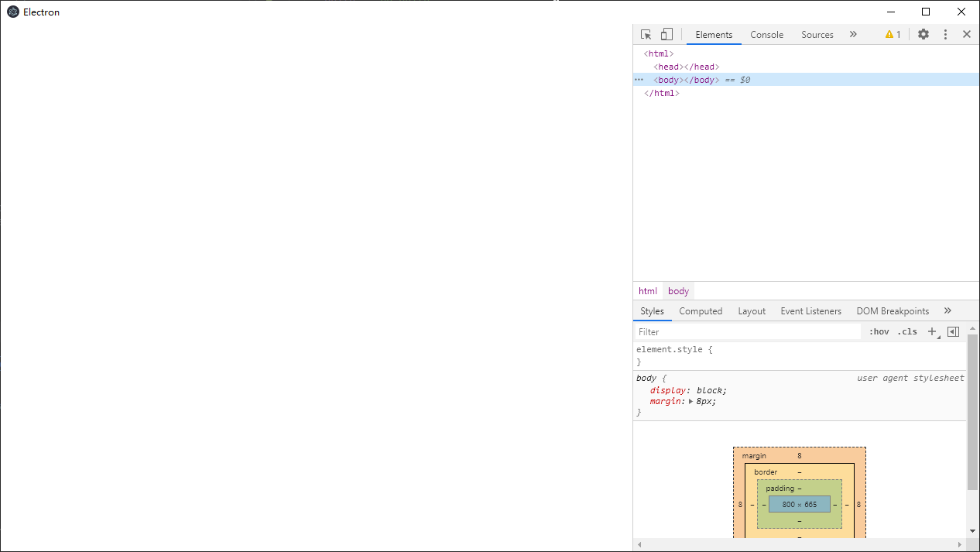
Task: Click inside the styles Filter field
Action: (697, 331)
